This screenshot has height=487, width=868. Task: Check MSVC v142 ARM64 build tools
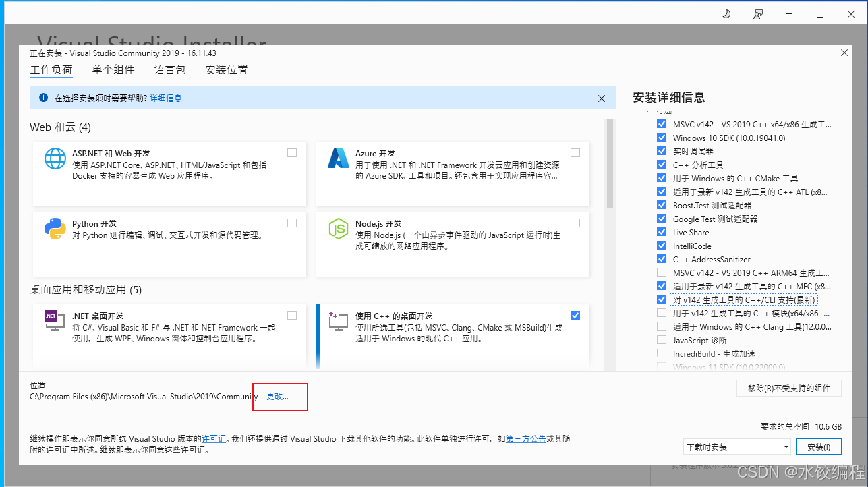(x=661, y=273)
